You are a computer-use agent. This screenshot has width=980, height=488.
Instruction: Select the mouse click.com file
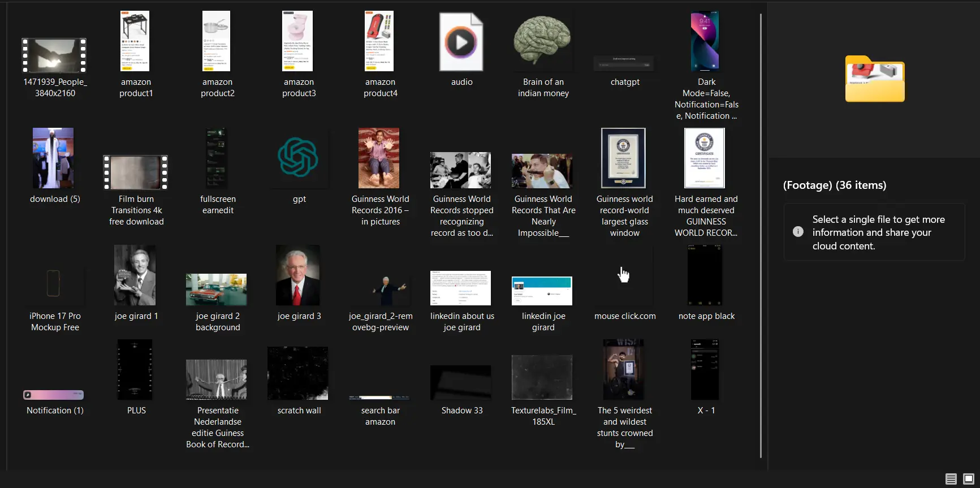pyautogui.click(x=624, y=276)
